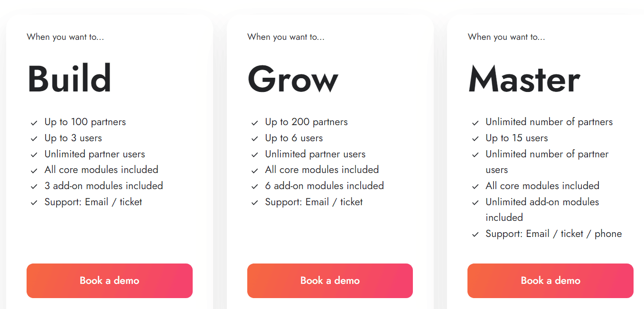Image resolution: width=644 pixels, height=309 pixels.
Task: Click the checkmark beside 'Unlimited number of partners'
Action: tap(475, 122)
